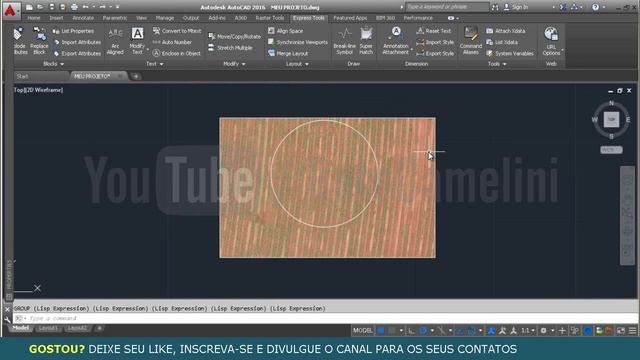Toggle MODEL space button in status bar
This screenshot has height=360, width=640.
(x=362, y=331)
